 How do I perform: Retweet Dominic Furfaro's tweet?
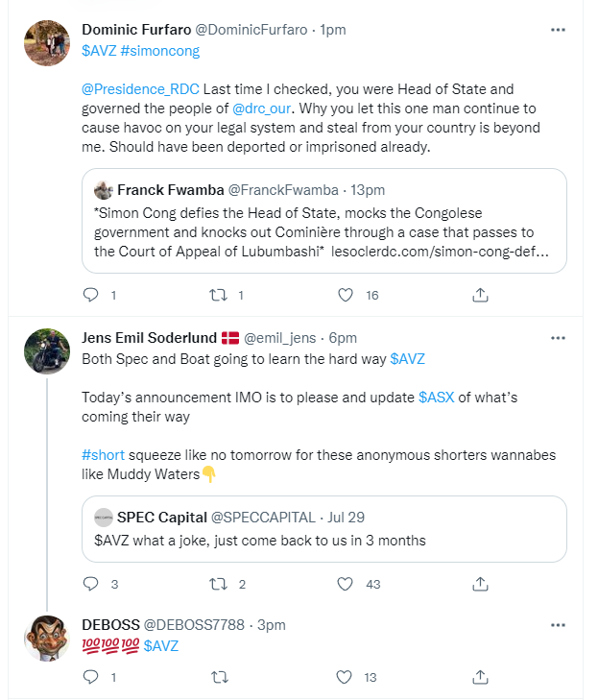[219, 295]
